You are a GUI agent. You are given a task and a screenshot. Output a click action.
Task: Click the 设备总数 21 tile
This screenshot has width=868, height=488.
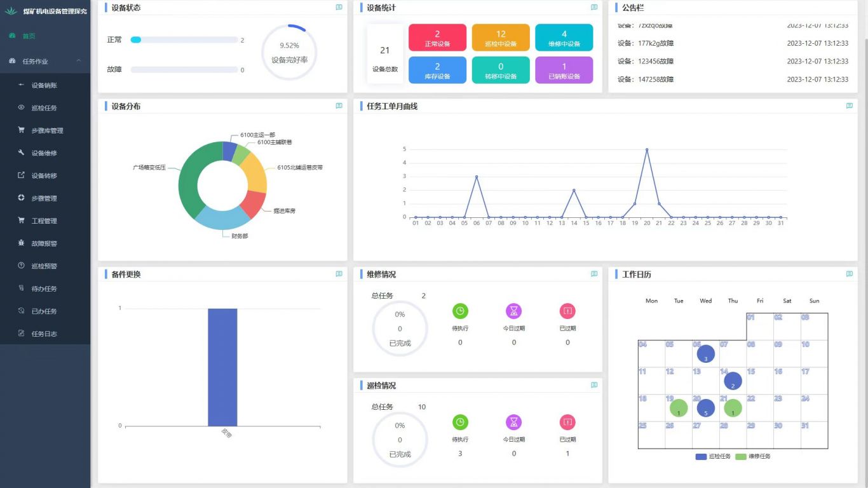[385, 54]
